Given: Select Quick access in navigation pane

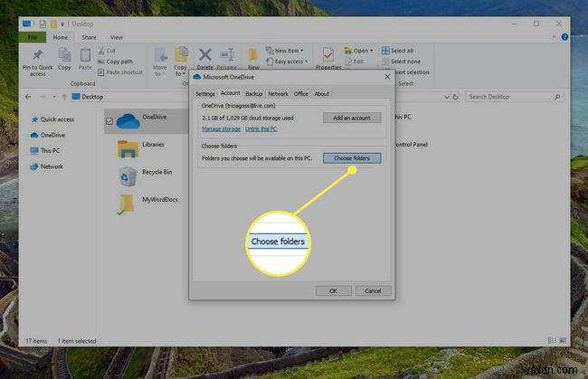Looking at the screenshot, I should (x=52, y=119).
